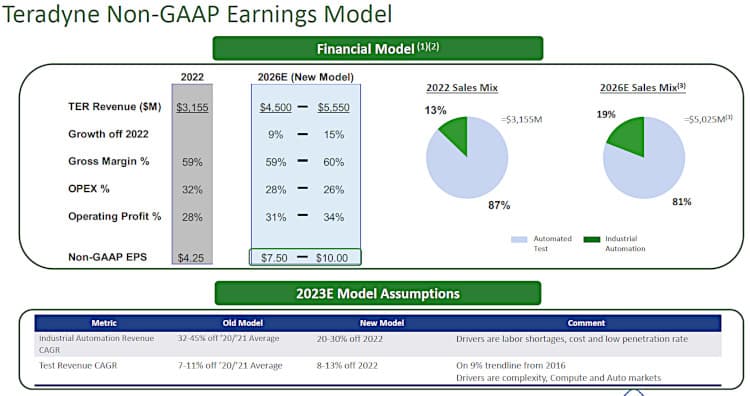This screenshot has height=396, width=750.
Task: Click the 'New Model' table column header
Action: 382,323
